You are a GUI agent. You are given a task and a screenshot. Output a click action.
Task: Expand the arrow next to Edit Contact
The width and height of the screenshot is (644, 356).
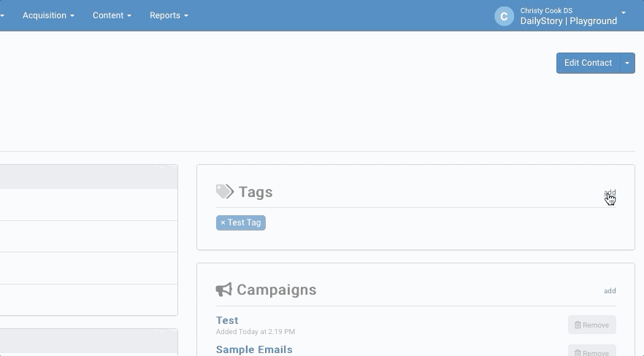pos(627,63)
